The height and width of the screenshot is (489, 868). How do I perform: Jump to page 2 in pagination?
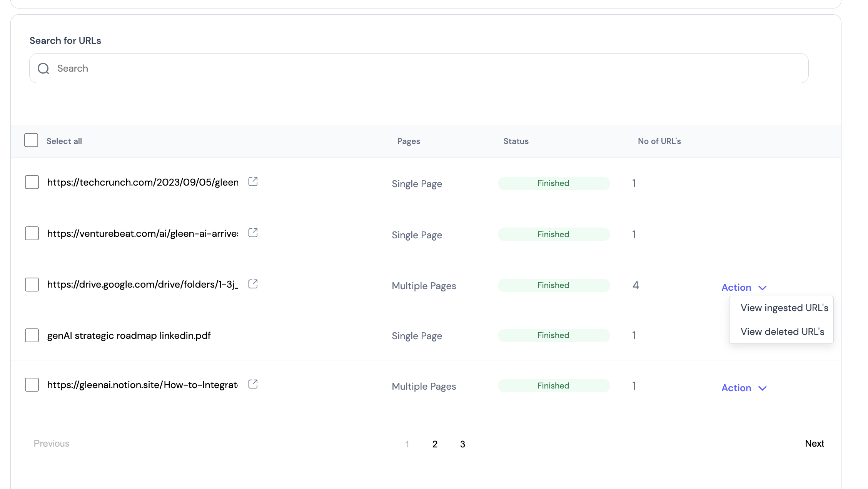pos(435,444)
